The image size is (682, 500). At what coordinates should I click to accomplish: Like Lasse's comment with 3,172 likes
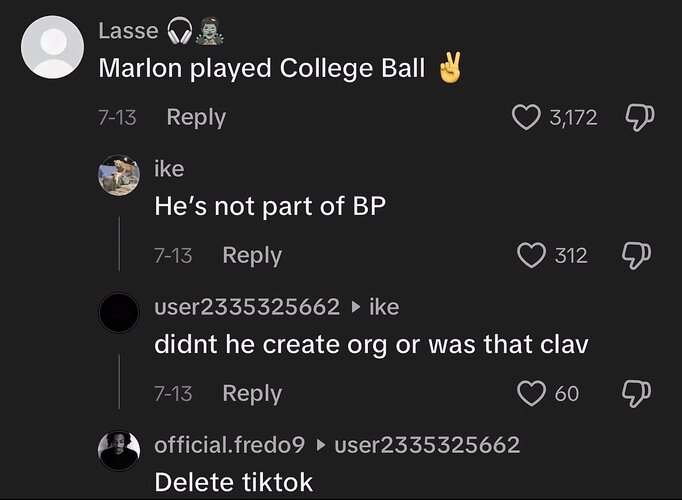tap(526, 117)
